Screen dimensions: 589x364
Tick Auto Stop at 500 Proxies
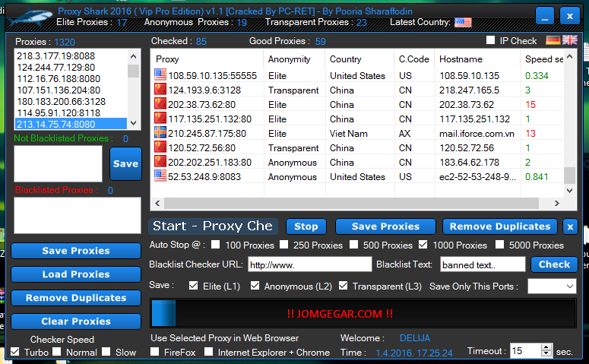353,245
